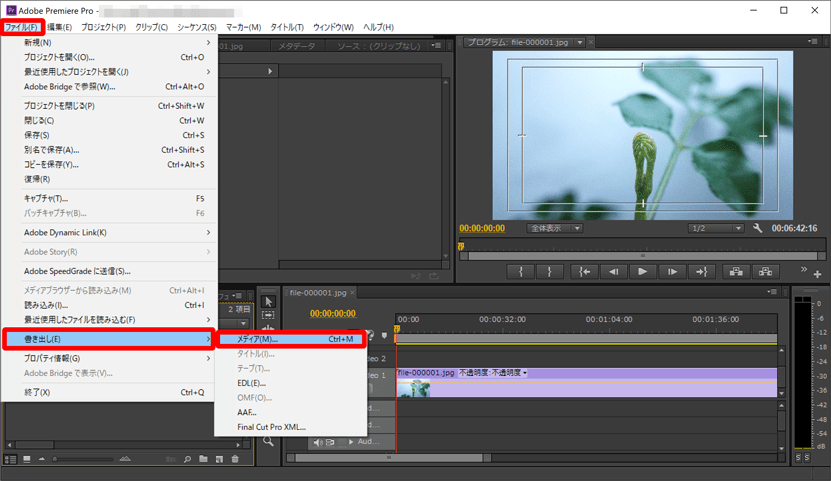
Task: Toggle solo S button at left of audio meter
Action: (799, 457)
